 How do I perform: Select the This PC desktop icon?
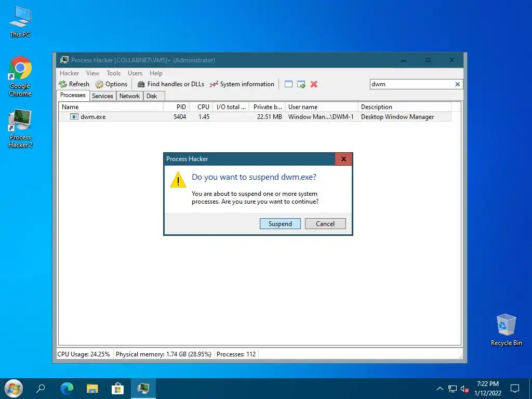click(x=20, y=22)
